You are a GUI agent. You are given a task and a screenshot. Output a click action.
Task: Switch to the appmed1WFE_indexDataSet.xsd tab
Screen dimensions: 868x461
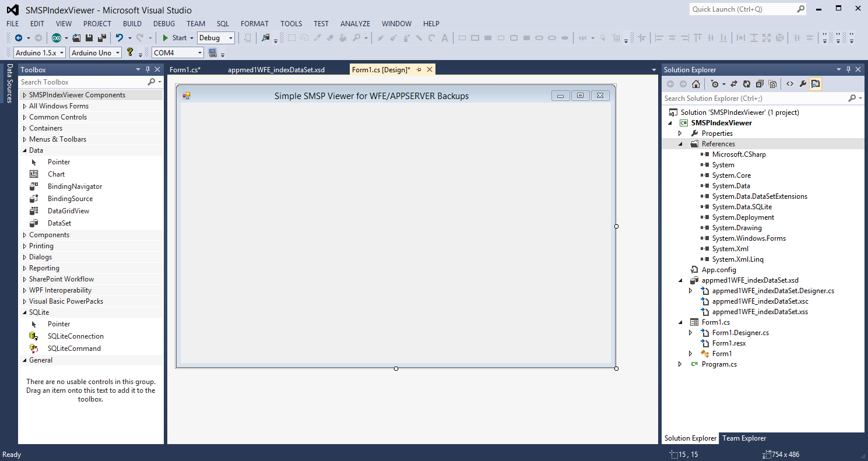(276, 69)
